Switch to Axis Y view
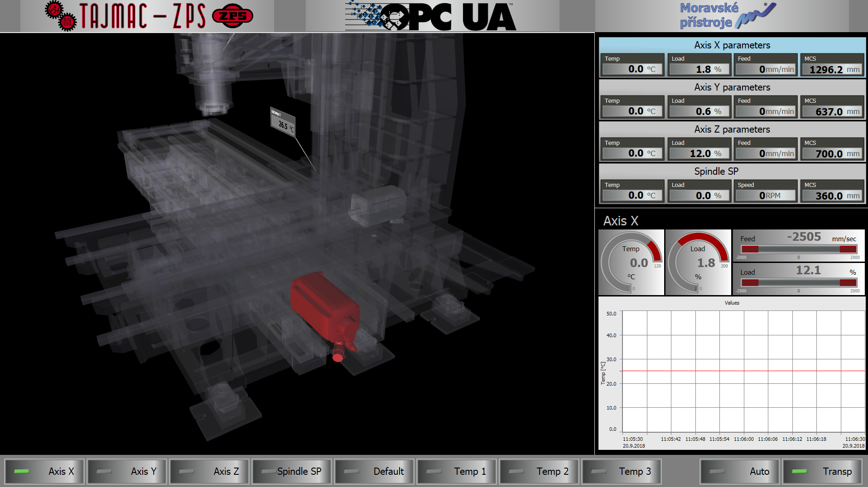Viewport: 868px width, 487px height. tap(127, 471)
